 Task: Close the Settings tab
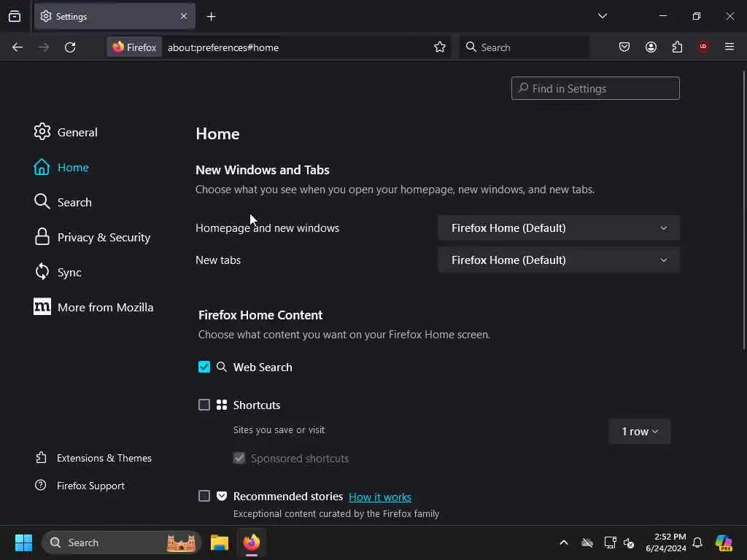(x=184, y=16)
